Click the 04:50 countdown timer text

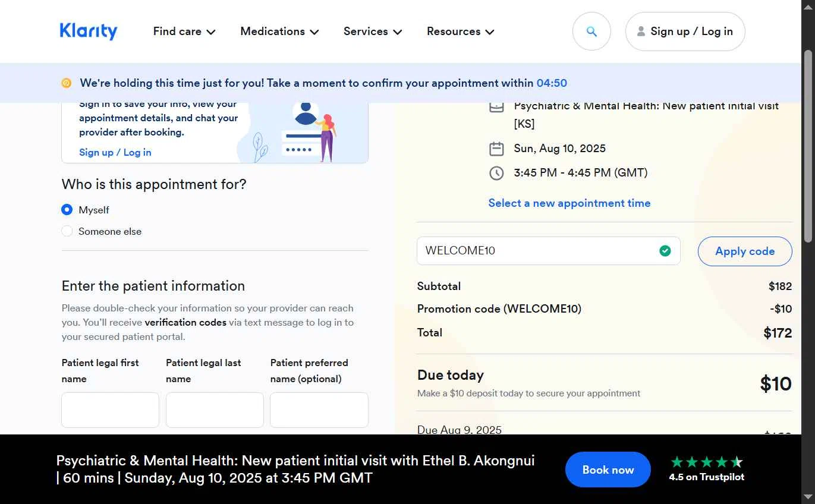tap(552, 83)
